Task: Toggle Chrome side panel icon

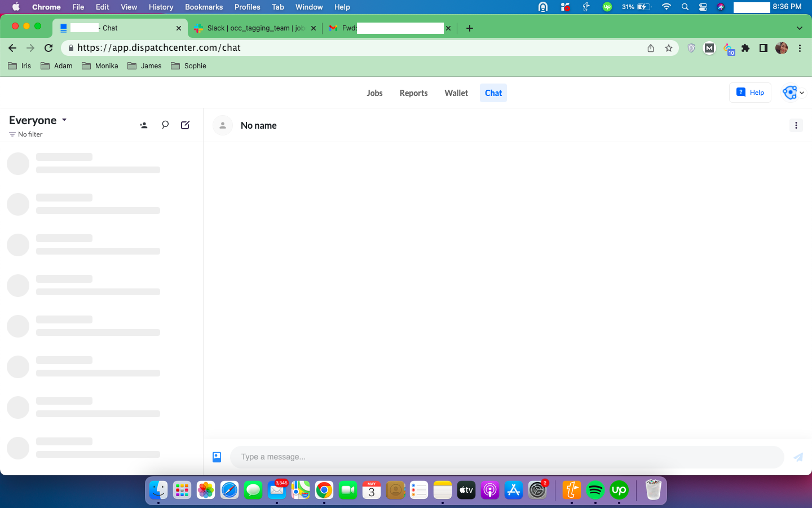Action: (764, 48)
